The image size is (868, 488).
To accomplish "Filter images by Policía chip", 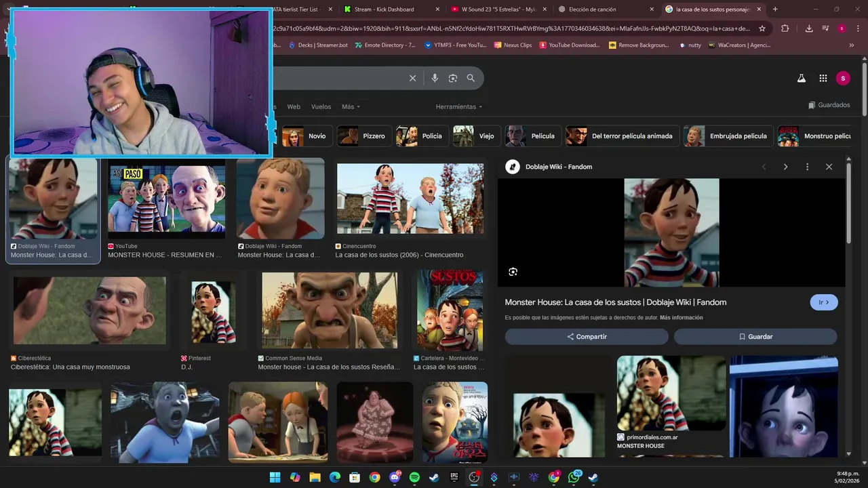I will click(420, 136).
